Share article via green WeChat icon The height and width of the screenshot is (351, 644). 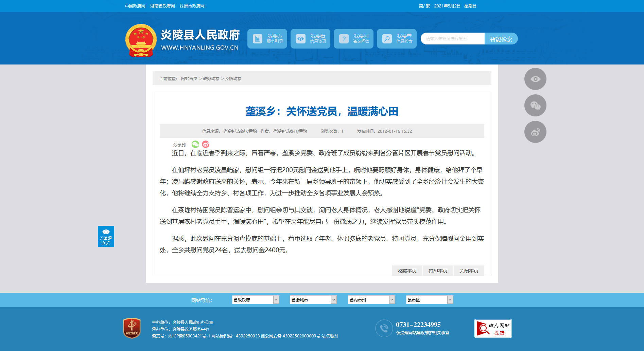point(195,144)
